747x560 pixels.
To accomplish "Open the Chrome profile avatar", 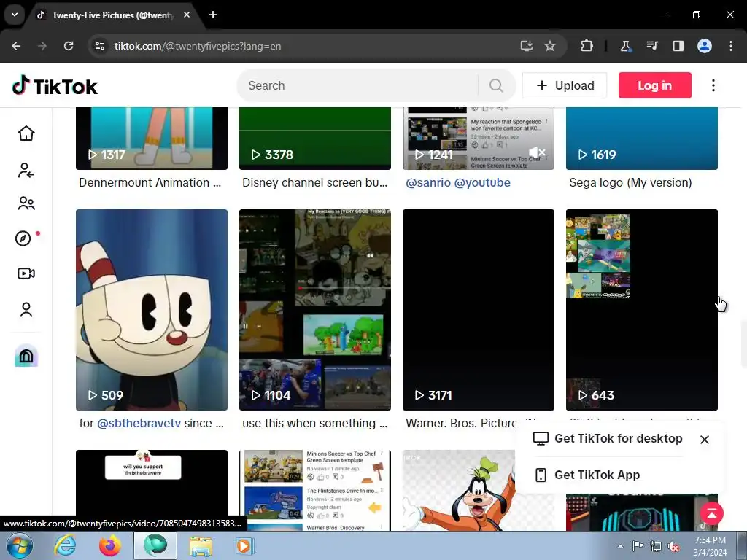I will 705,46.
